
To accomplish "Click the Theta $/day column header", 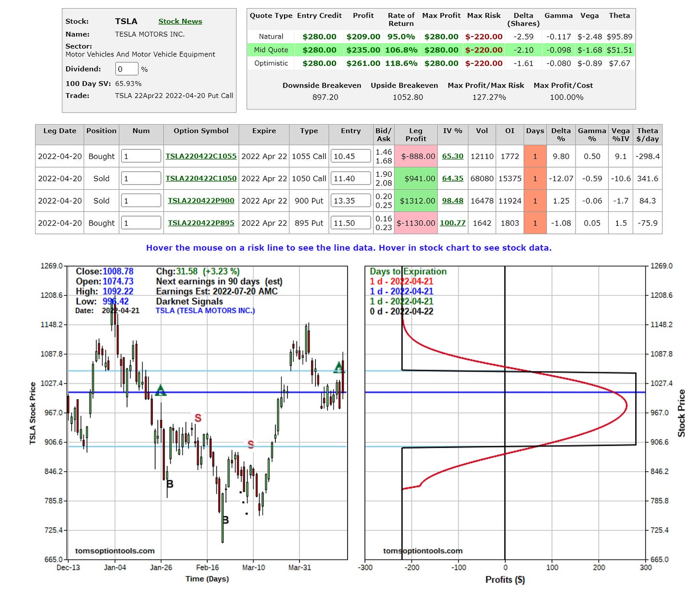I will coord(648,135).
